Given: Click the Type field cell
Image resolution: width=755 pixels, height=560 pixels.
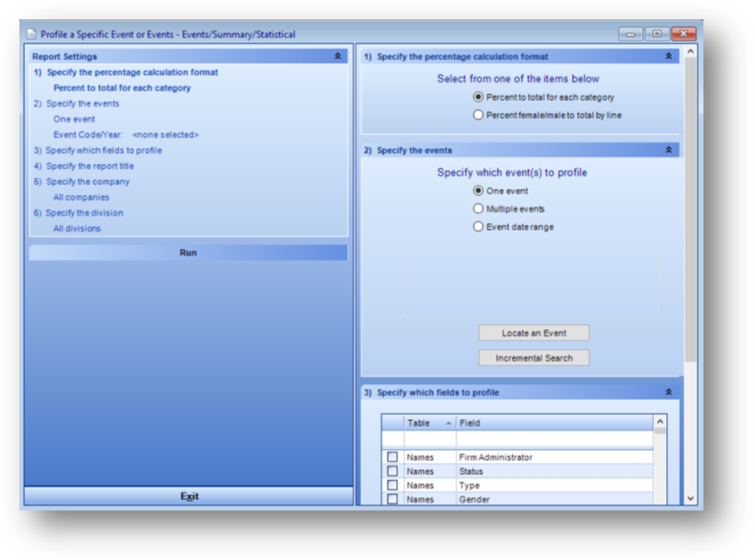Looking at the screenshot, I should 555,485.
